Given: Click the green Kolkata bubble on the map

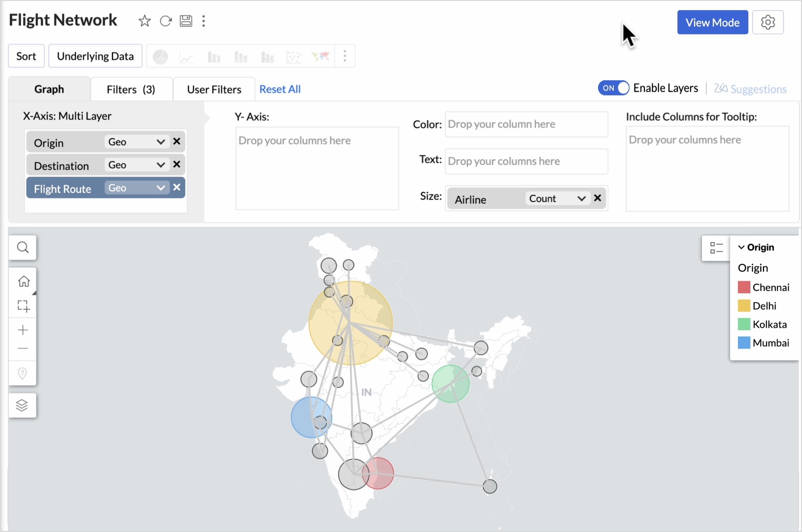Looking at the screenshot, I should [451, 384].
